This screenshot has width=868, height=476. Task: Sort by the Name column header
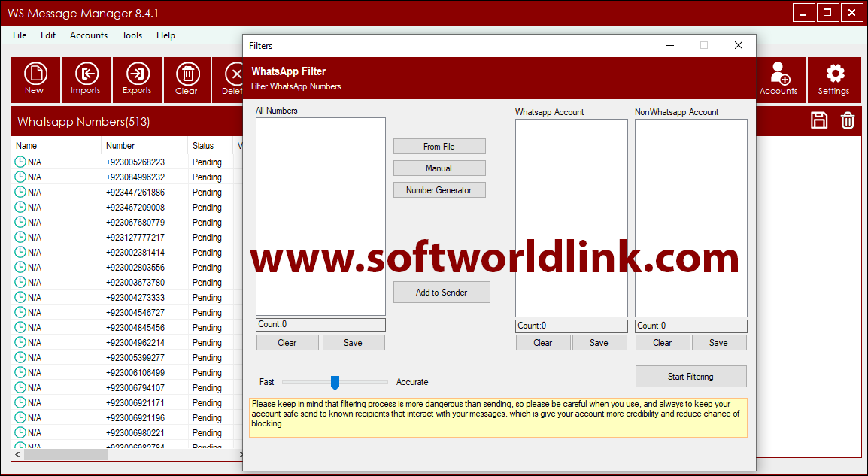56,146
